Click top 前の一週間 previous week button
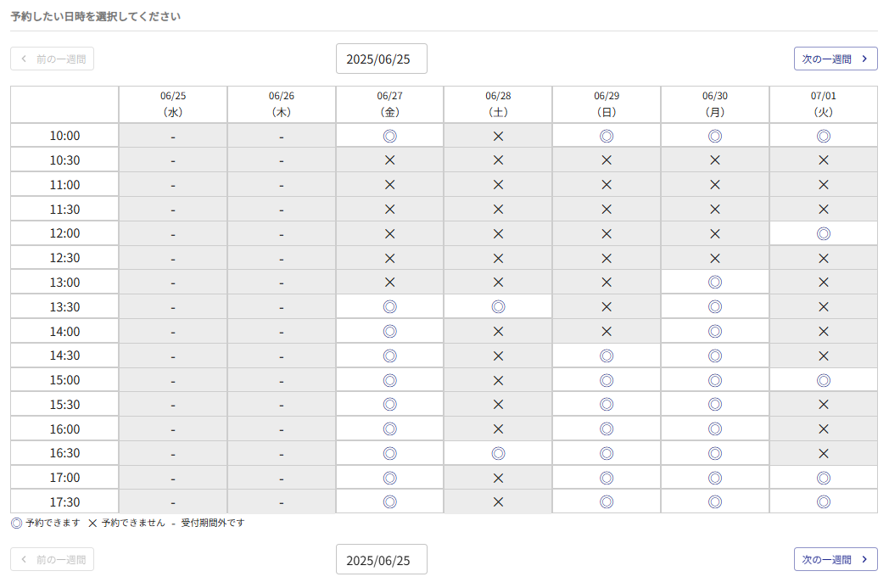Screen dimensions: 889x588 pos(53,59)
